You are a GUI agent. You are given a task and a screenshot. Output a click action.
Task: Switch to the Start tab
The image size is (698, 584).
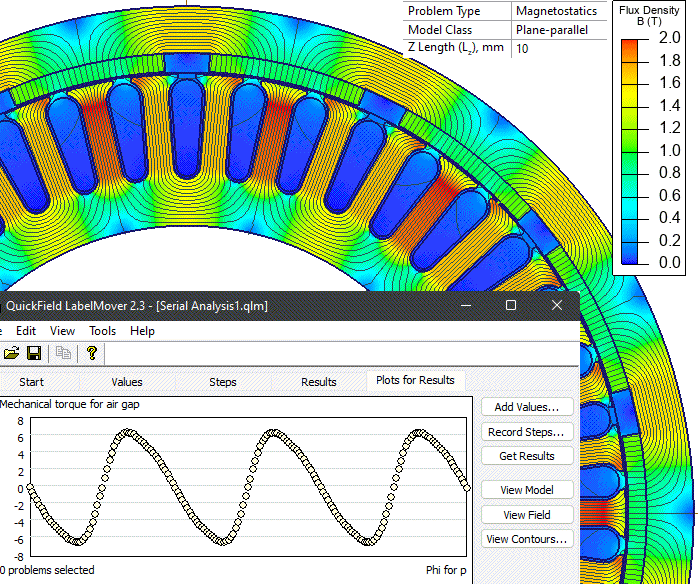pyautogui.click(x=31, y=382)
